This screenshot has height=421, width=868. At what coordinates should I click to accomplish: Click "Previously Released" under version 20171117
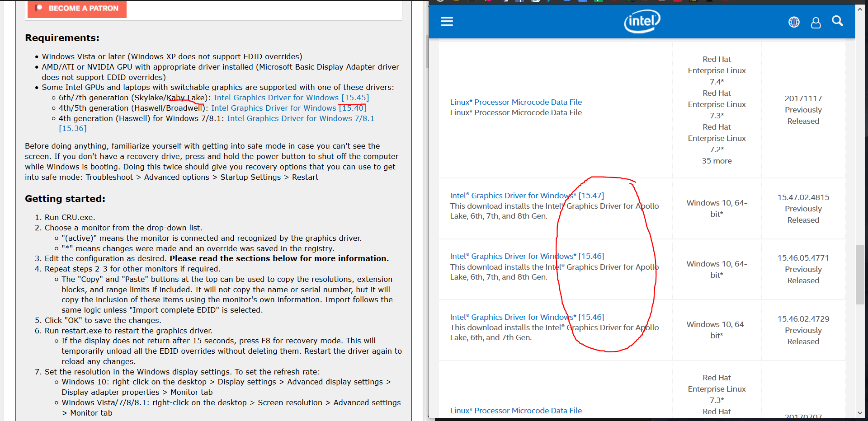tap(803, 116)
